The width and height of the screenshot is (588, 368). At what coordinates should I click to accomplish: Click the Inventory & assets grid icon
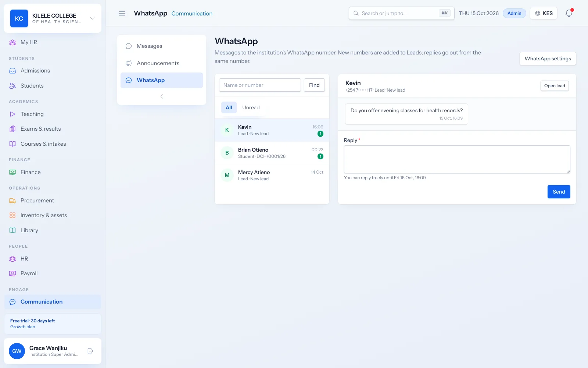coord(12,215)
